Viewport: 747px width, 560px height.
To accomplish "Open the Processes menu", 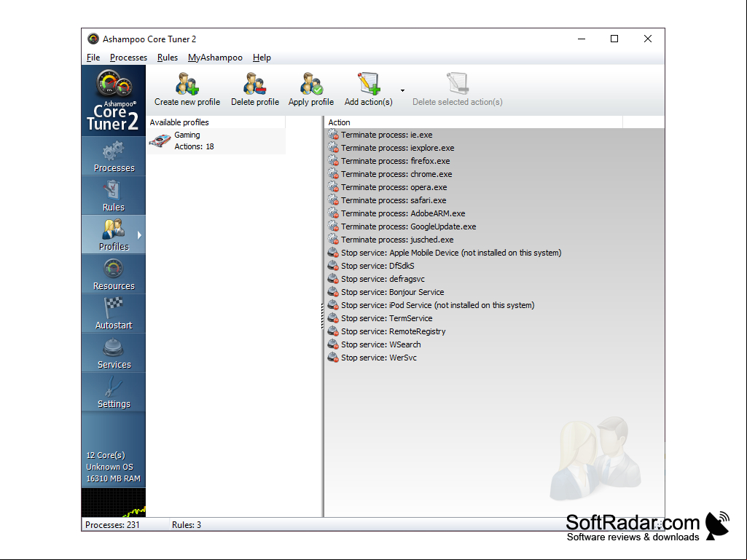I will pyautogui.click(x=128, y=58).
